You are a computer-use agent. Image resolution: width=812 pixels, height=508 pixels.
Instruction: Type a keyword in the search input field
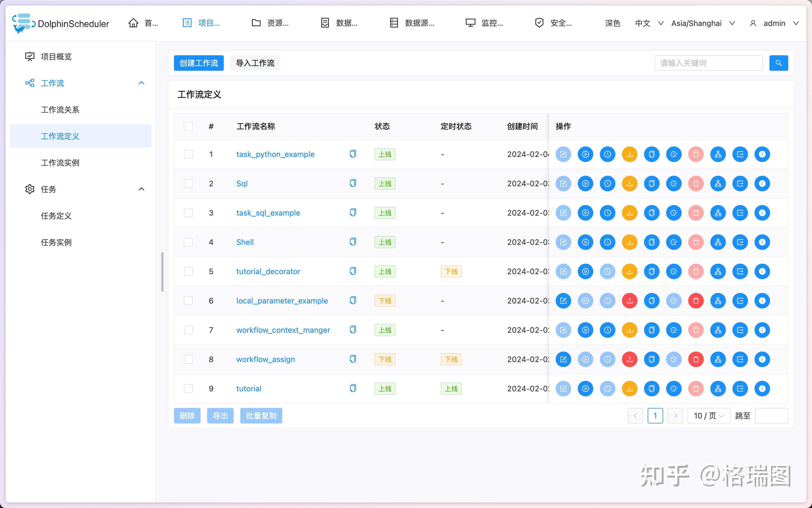point(708,62)
